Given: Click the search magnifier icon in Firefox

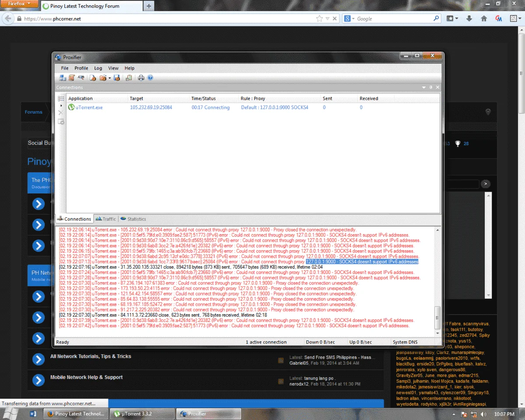Looking at the screenshot, I should [x=436, y=19].
